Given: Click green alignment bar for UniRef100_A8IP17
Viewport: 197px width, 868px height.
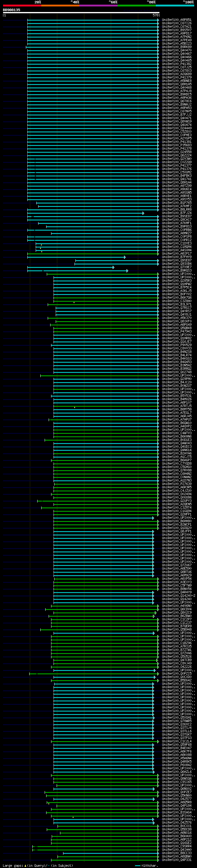Looking at the screenshot, I should (x=93, y=253).
